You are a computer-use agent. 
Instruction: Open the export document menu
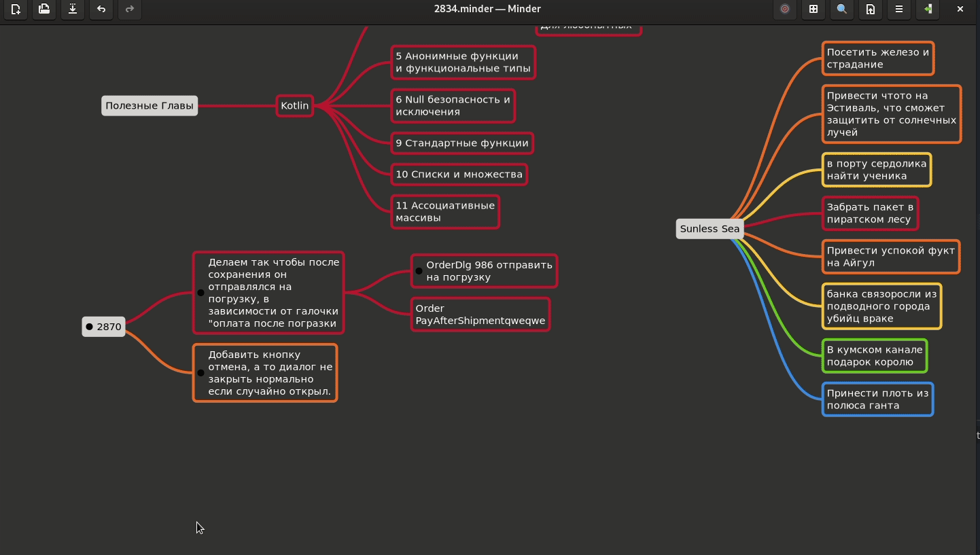(871, 10)
